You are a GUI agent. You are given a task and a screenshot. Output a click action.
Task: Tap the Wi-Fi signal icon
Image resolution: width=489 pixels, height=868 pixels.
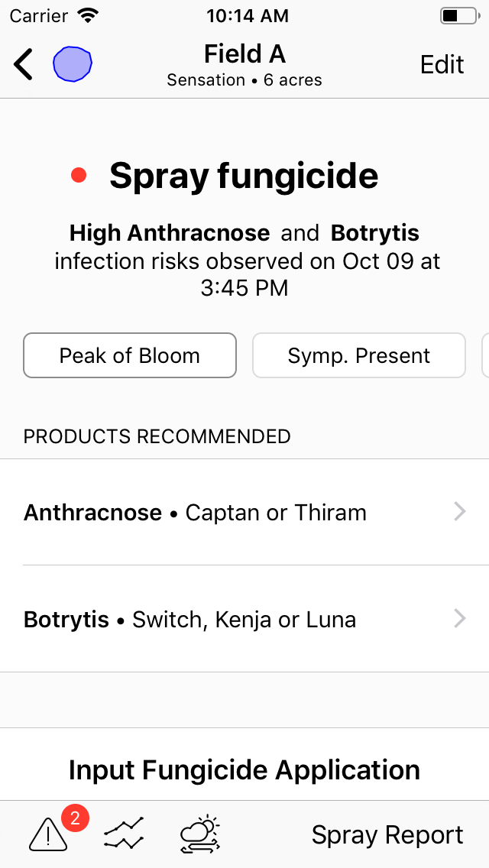[x=87, y=15]
